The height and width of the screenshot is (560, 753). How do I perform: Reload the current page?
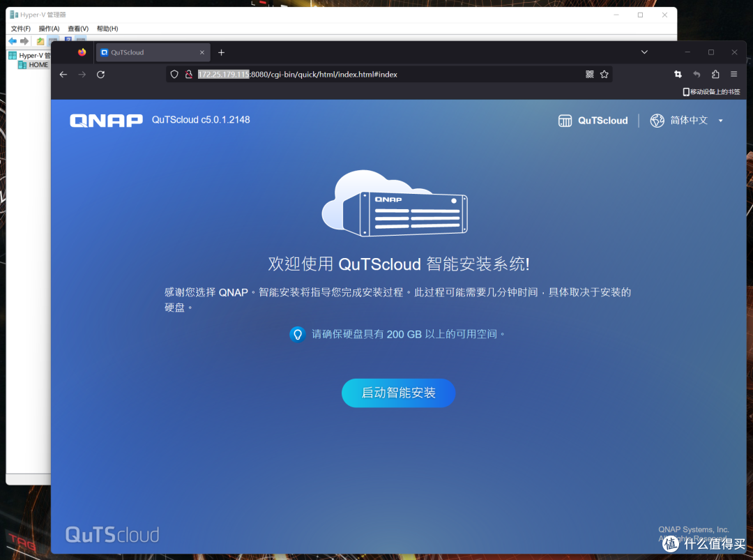[x=101, y=75]
